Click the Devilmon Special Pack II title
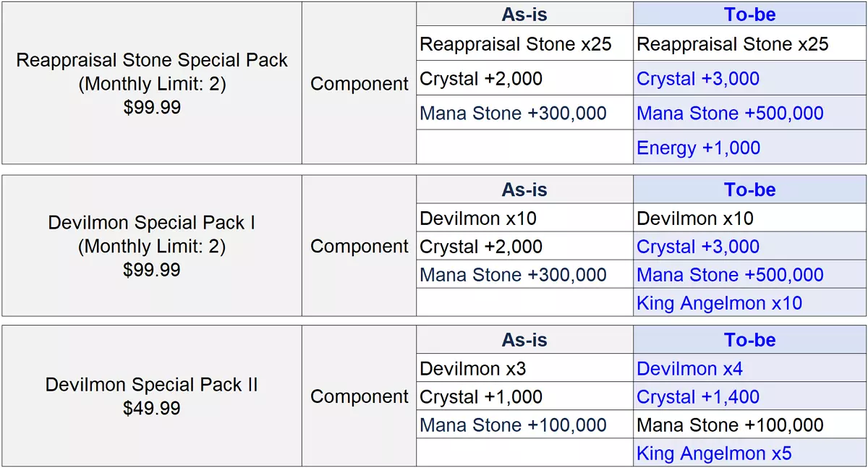This screenshot has width=868, height=468. [x=152, y=385]
